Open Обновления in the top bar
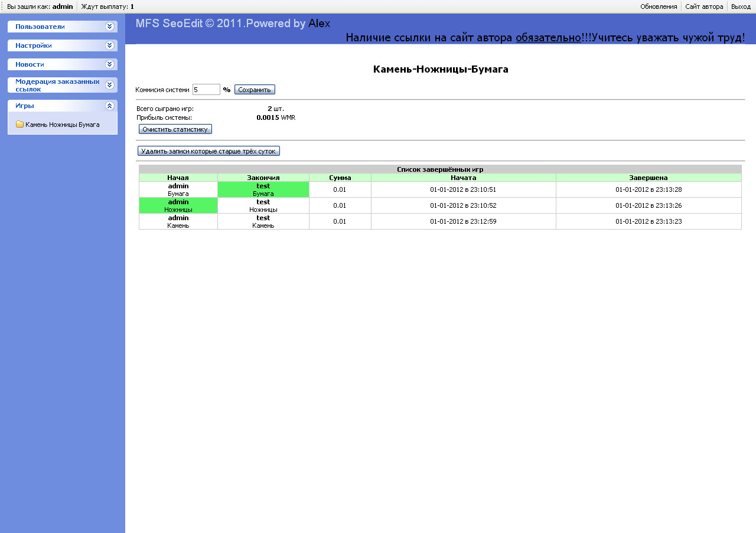This screenshot has width=756, height=533. [659, 6]
